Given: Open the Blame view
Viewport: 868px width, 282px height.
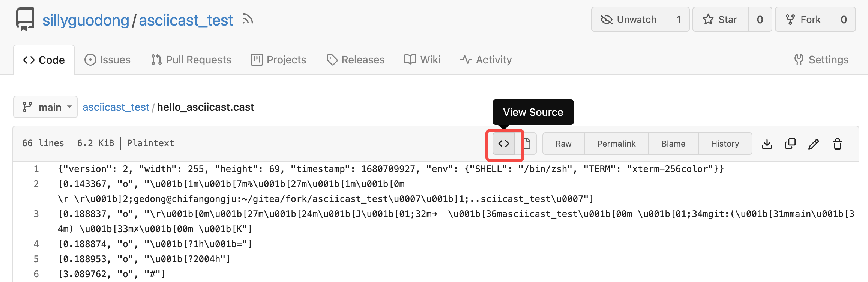Looking at the screenshot, I should (x=673, y=144).
